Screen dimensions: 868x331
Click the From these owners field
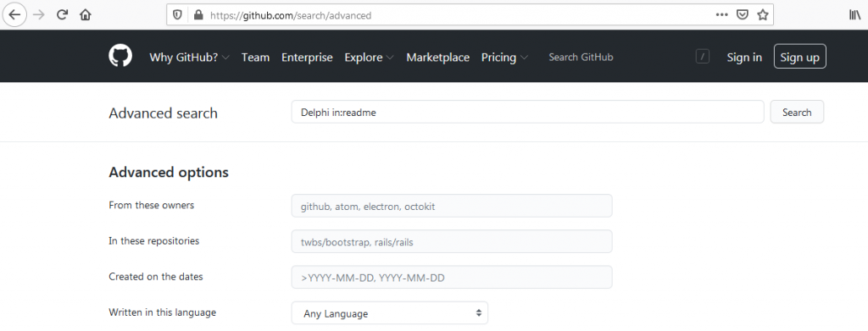[452, 206]
